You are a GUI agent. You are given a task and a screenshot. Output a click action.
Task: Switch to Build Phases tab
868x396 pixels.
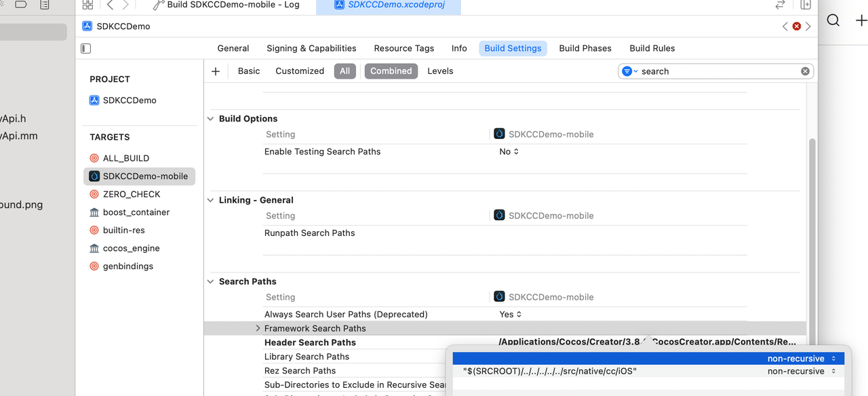point(585,48)
